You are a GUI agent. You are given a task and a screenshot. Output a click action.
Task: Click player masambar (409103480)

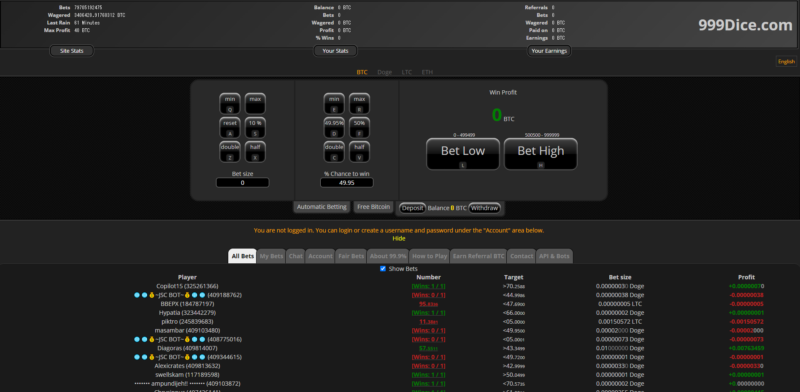[x=187, y=330]
